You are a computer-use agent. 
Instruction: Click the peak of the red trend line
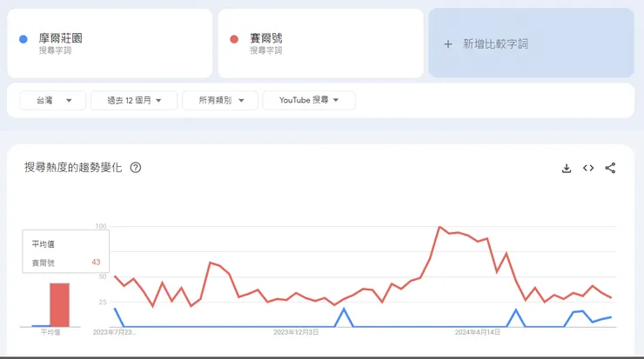(x=439, y=227)
